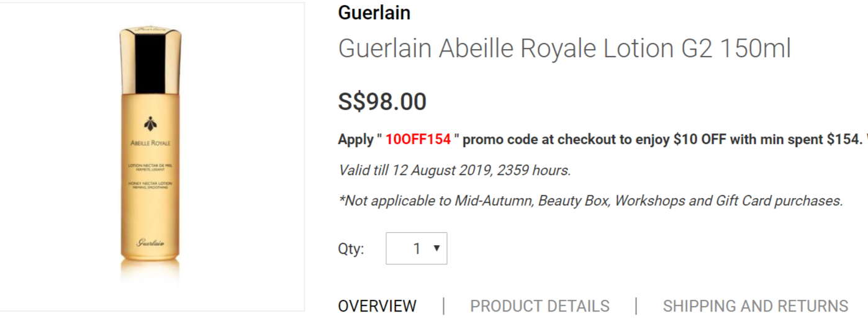
Task: Switch to the OVERVIEW tab
Action: coord(377,306)
